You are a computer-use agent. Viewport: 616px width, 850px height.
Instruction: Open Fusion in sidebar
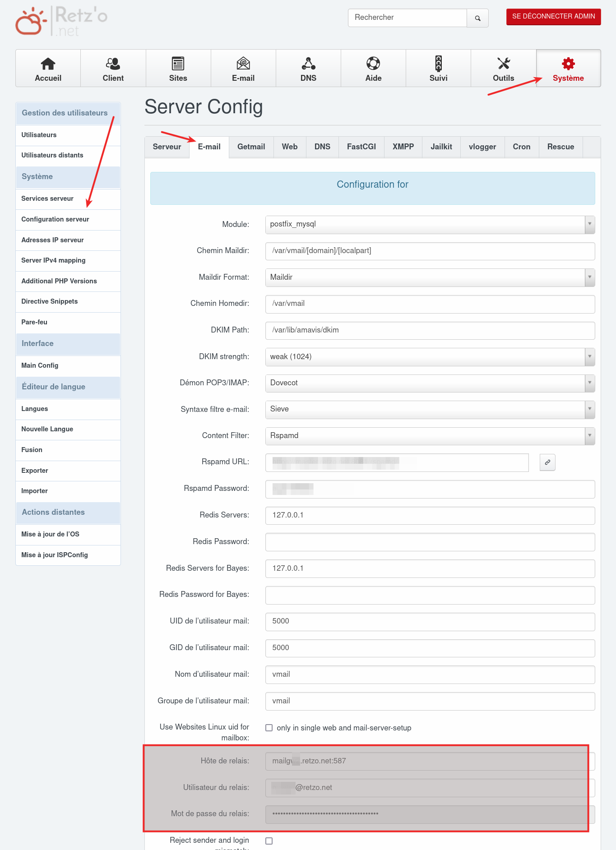pyautogui.click(x=68, y=450)
